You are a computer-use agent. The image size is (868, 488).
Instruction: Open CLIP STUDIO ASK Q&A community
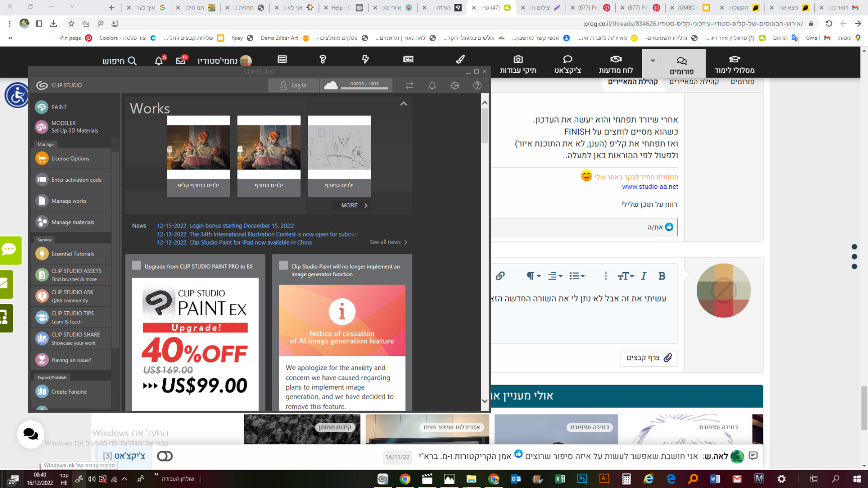[x=71, y=296]
